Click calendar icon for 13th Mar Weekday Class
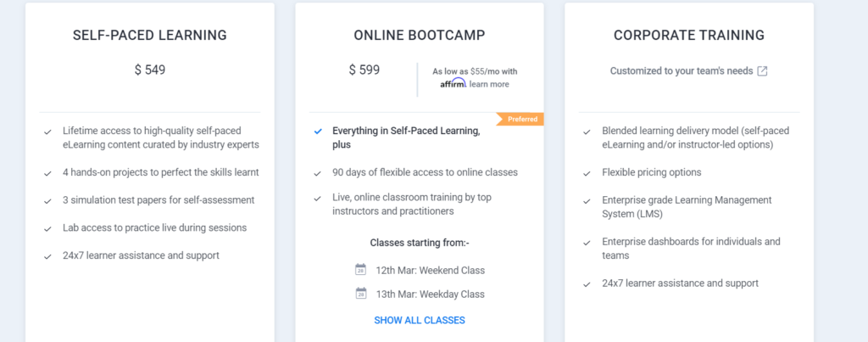868x342 pixels. pyautogui.click(x=360, y=294)
